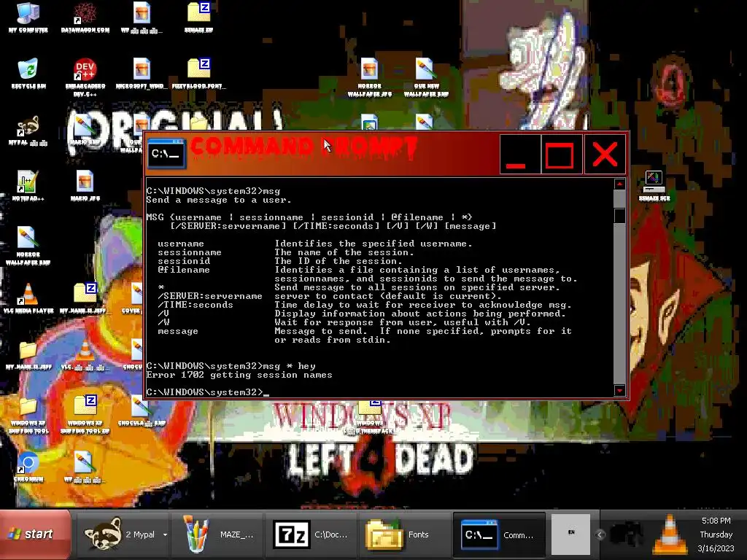
Task: Click the Comm... Command Prompt taskbar button
Action: [499, 534]
